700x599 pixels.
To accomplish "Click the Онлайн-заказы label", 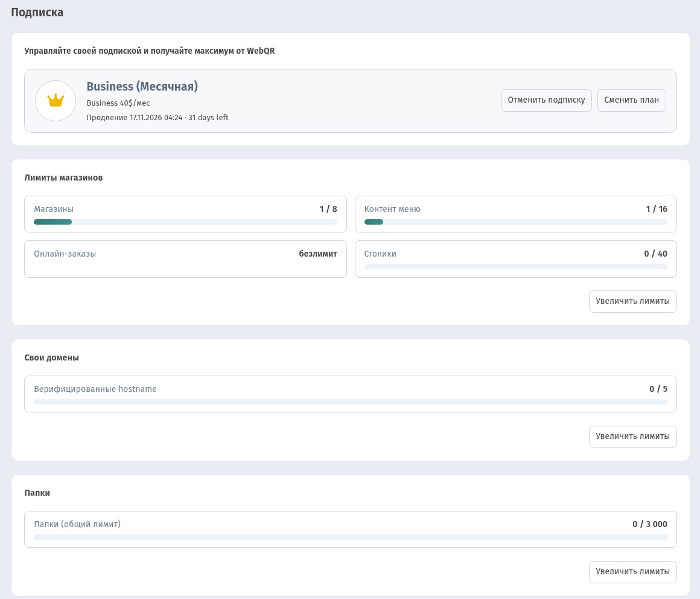I will coord(65,254).
